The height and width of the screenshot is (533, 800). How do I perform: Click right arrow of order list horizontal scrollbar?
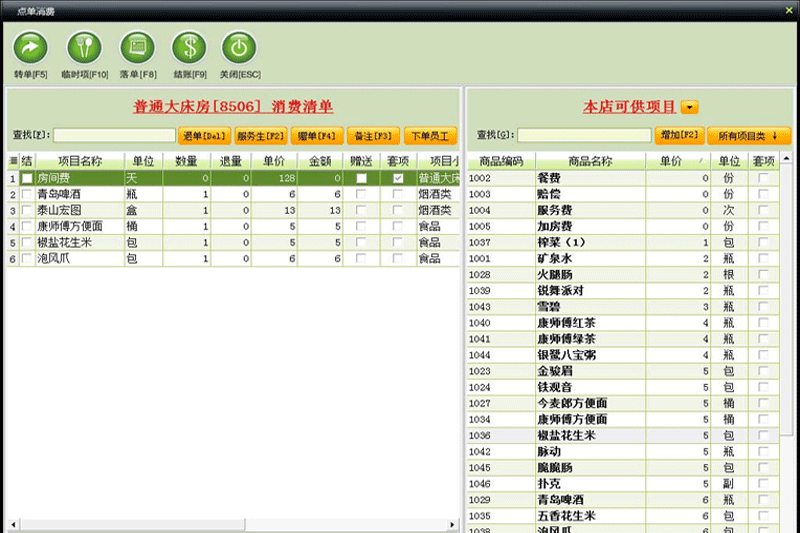(452, 524)
